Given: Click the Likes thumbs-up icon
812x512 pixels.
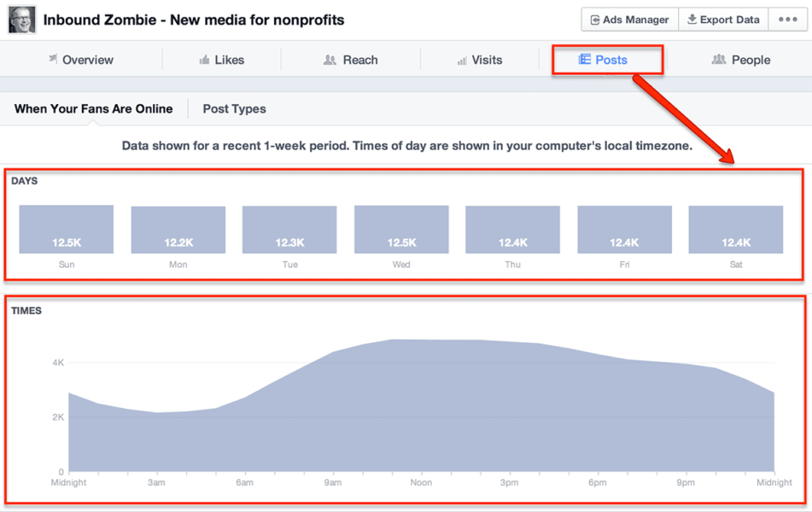Looking at the screenshot, I should 206,60.
